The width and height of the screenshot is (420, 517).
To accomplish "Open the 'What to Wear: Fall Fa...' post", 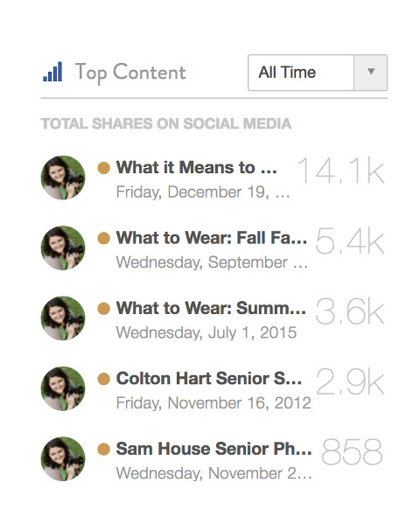I will click(x=212, y=238).
